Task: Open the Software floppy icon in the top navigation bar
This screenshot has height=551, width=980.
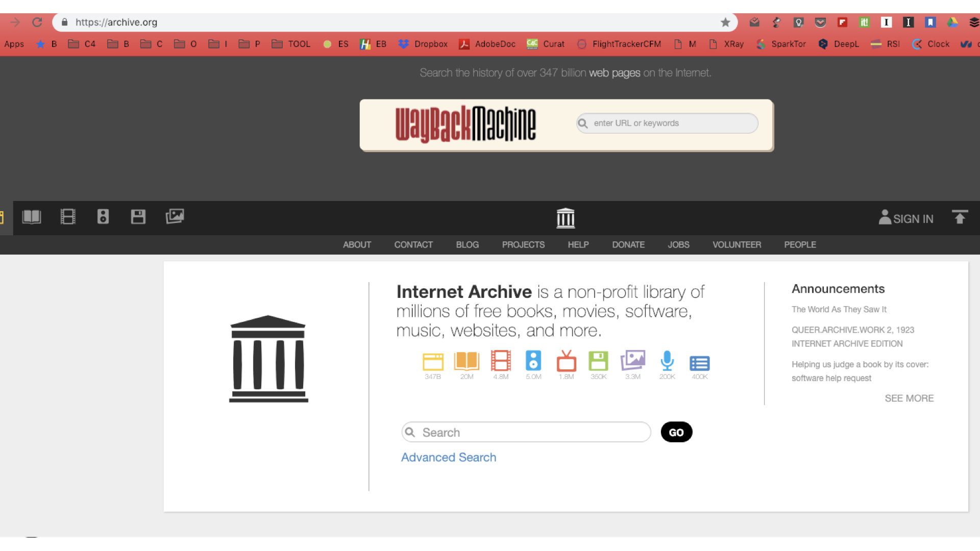Action: pyautogui.click(x=138, y=217)
